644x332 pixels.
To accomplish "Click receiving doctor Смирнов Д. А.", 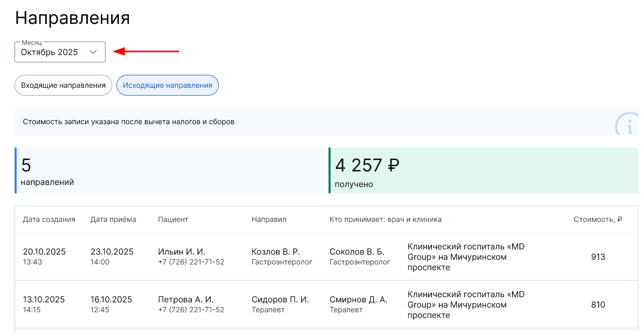I will point(358,300).
